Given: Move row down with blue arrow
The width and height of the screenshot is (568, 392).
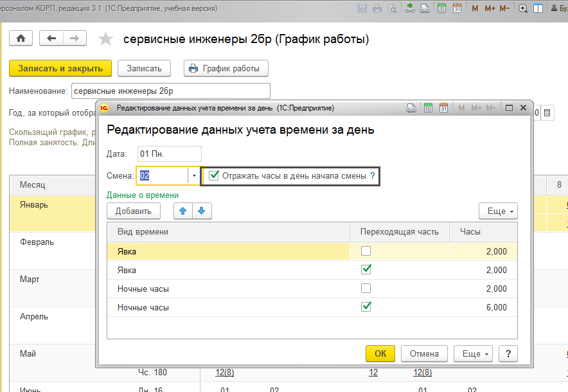Looking at the screenshot, I should [x=201, y=211].
